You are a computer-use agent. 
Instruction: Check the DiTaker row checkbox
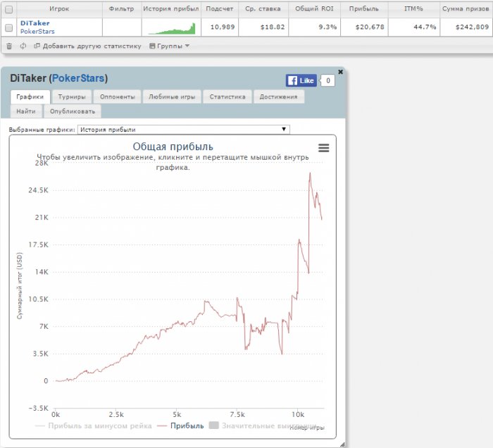pyautogui.click(x=8, y=27)
